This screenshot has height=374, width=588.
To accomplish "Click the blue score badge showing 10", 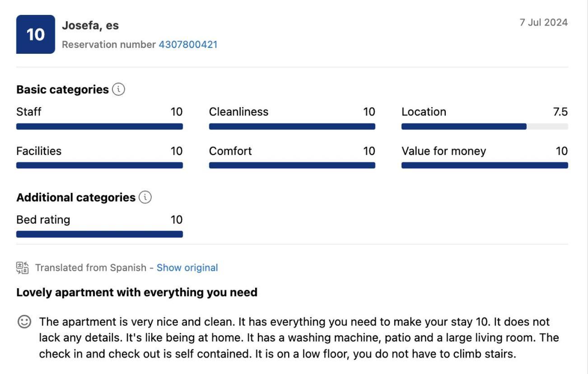I will [36, 34].
